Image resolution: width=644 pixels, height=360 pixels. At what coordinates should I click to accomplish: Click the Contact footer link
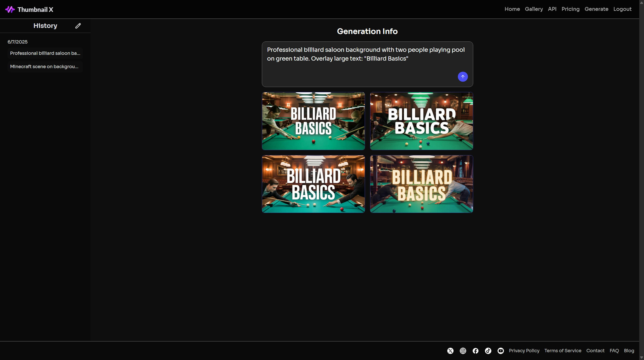coord(595,351)
